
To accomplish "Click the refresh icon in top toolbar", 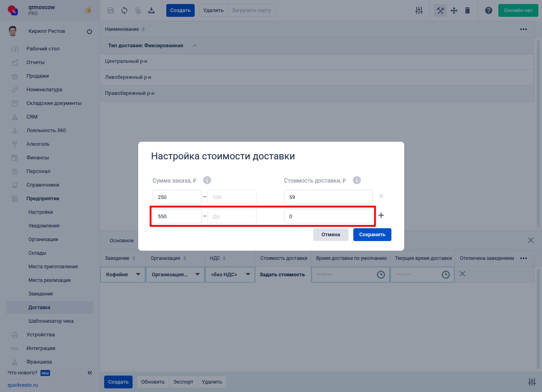I will tap(124, 10).
